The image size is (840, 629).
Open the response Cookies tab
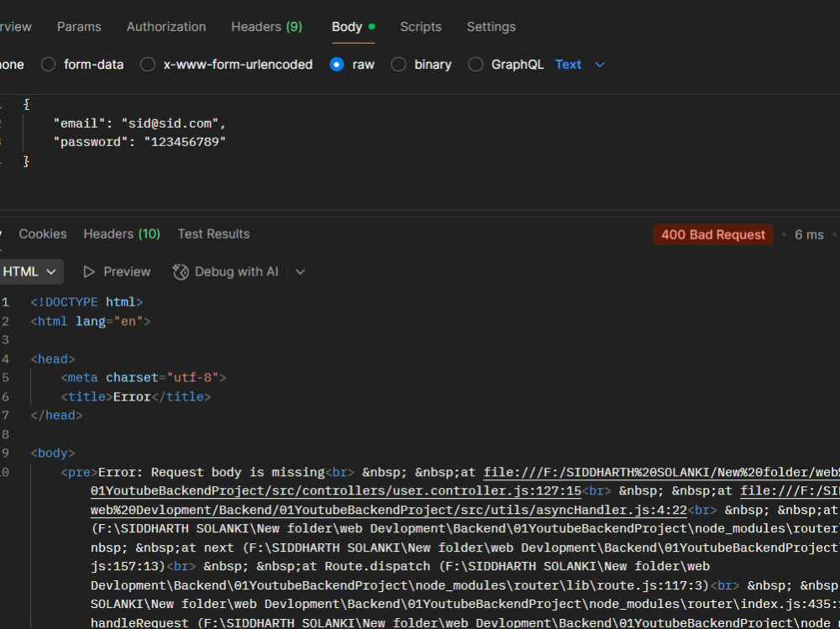[x=43, y=234]
